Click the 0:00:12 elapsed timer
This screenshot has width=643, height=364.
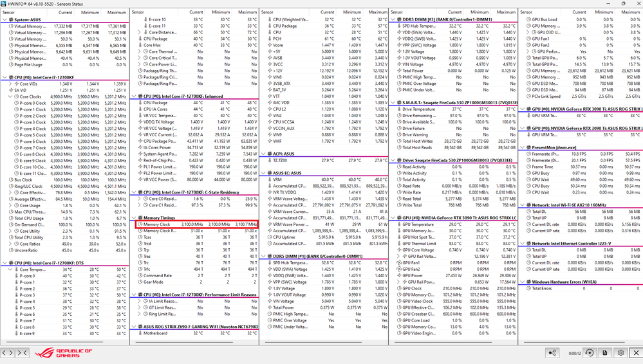click(575, 353)
